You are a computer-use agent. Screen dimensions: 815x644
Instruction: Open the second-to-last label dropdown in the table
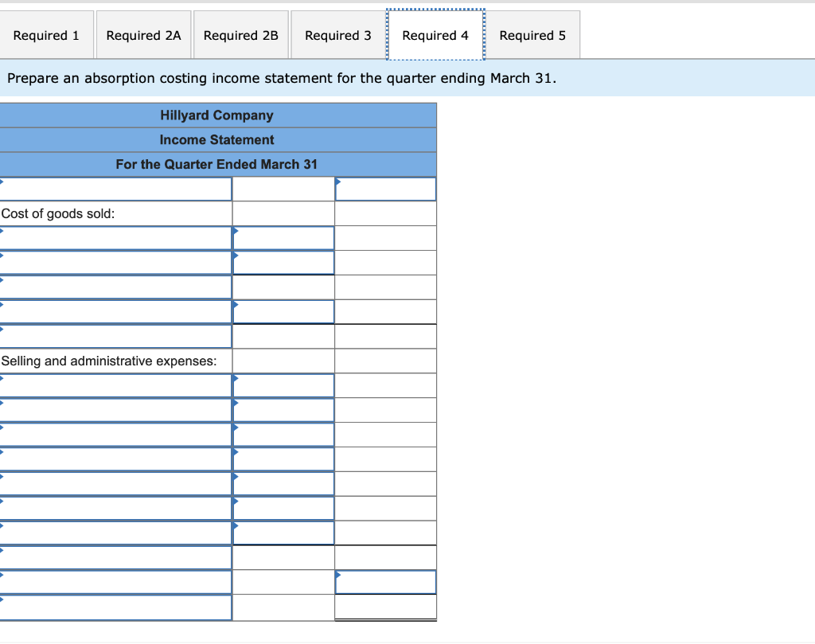pyautogui.click(x=115, y=582)
